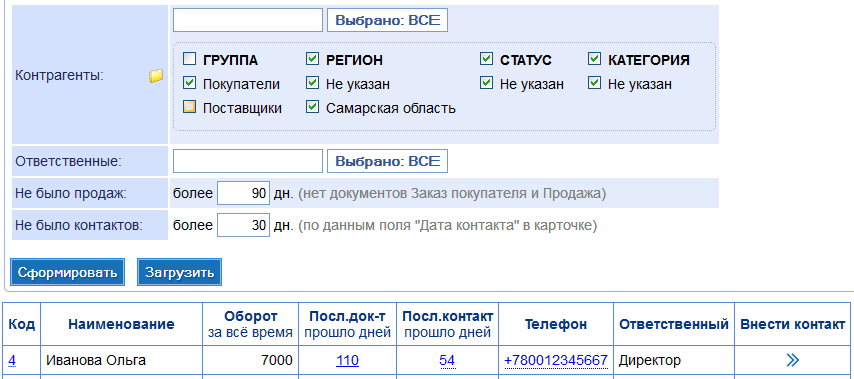Click the Загрузить button
This screenshot has width=854, height=379.
click(179, 272)
